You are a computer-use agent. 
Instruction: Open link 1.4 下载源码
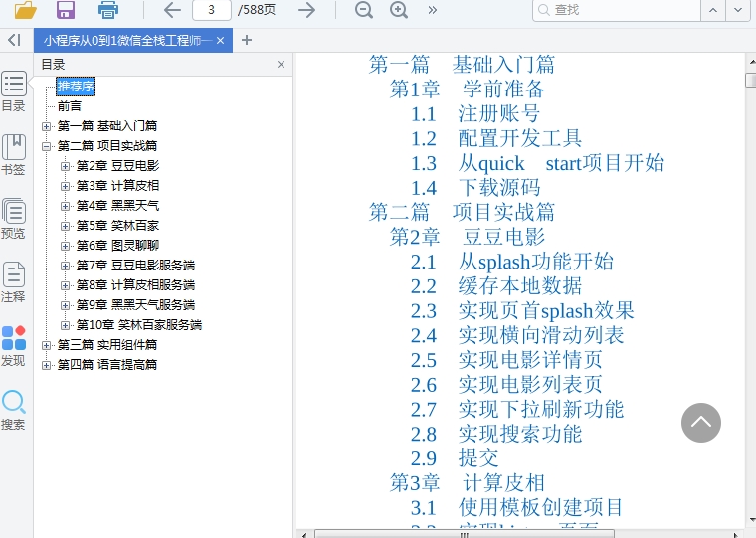pyautogui.click(x=475, y=188)
